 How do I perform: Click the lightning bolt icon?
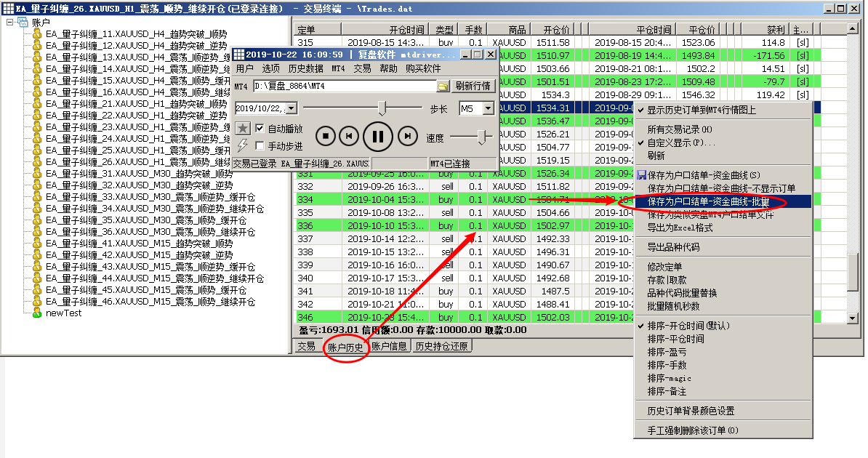click(x=243, y=145)
